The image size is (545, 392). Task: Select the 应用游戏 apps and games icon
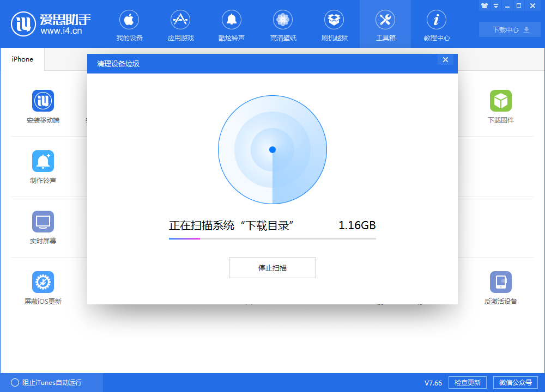(180, 24)
